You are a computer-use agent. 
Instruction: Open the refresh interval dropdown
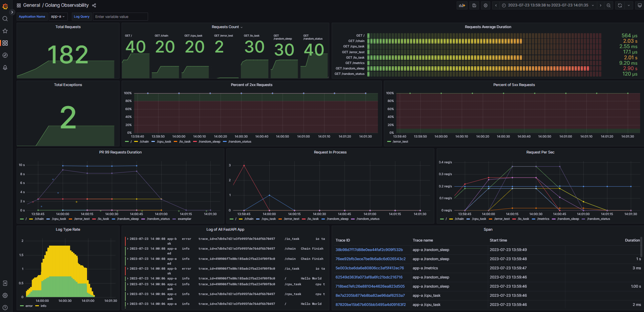click(x=629, y=5)
